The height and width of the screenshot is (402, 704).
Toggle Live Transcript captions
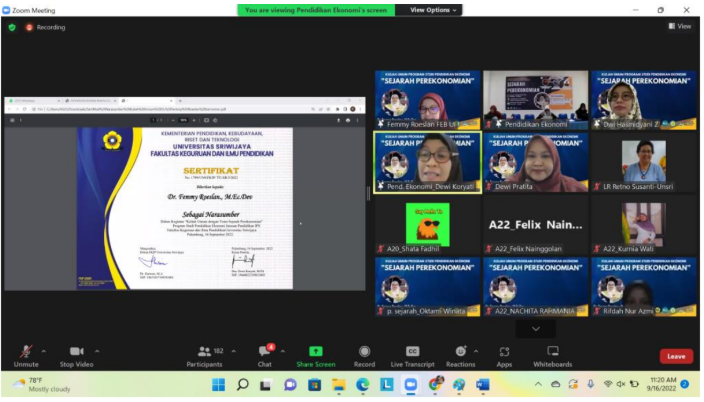pos(412,352)
